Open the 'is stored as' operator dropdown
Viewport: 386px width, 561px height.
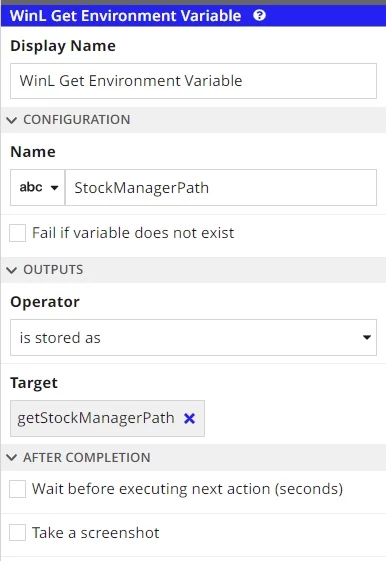click(x=193, y=337)
